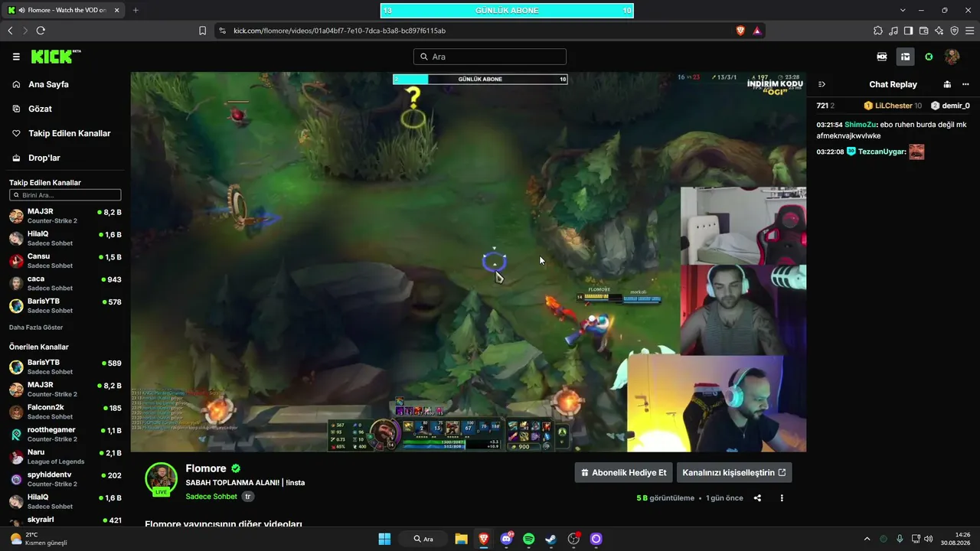
Task: Open Takip Edilen Kanallar menu item
Action: pyautogui.click(x=69, y=133)
